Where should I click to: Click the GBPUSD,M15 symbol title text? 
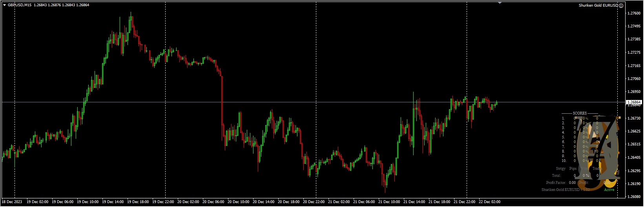pos(20,5)
